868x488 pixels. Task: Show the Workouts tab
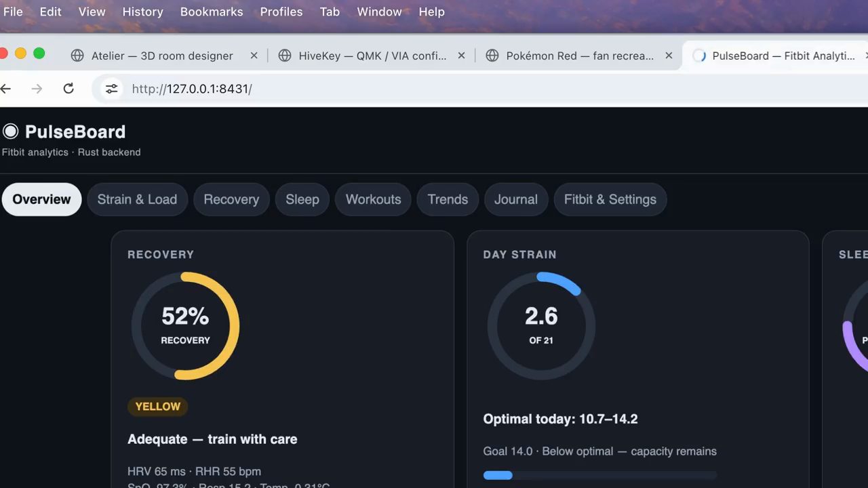coord(374,199)
